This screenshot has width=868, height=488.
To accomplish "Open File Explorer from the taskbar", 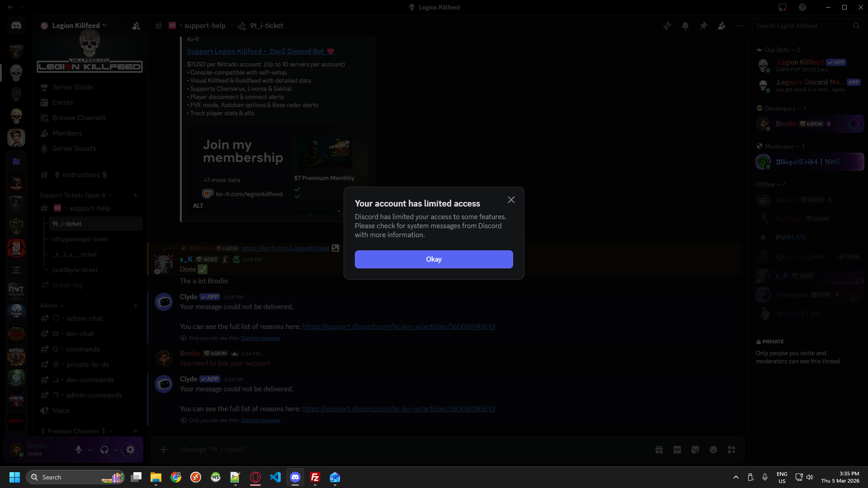I will 156,477.
